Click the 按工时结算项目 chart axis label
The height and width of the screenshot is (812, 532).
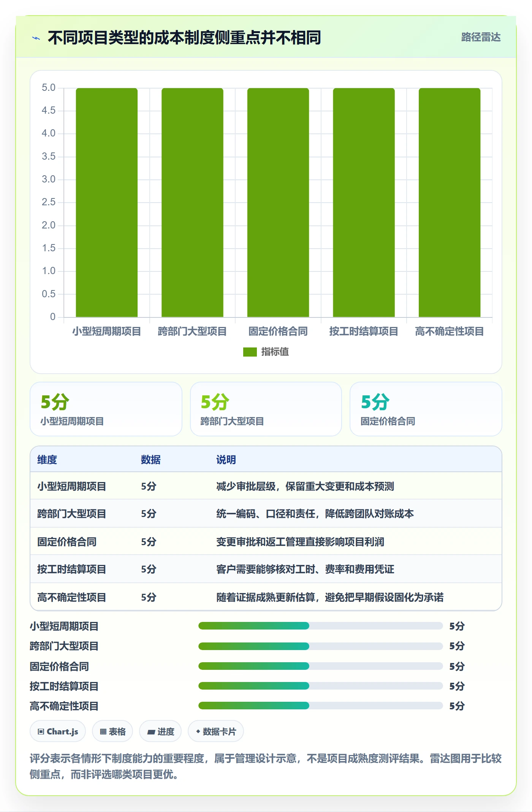[x=364, y=331]
